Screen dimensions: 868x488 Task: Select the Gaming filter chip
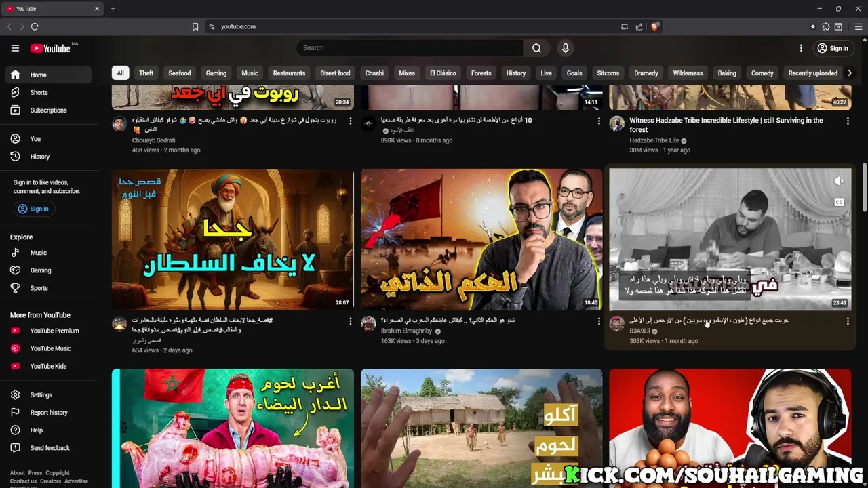tap(216, 73)
